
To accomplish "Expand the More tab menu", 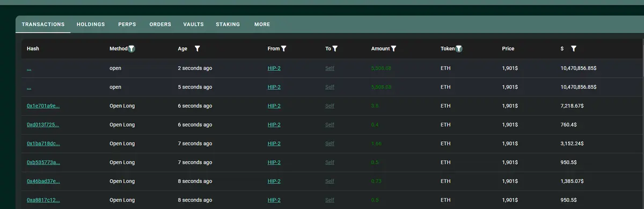I will pyautogui.click(x=262, y=24).
